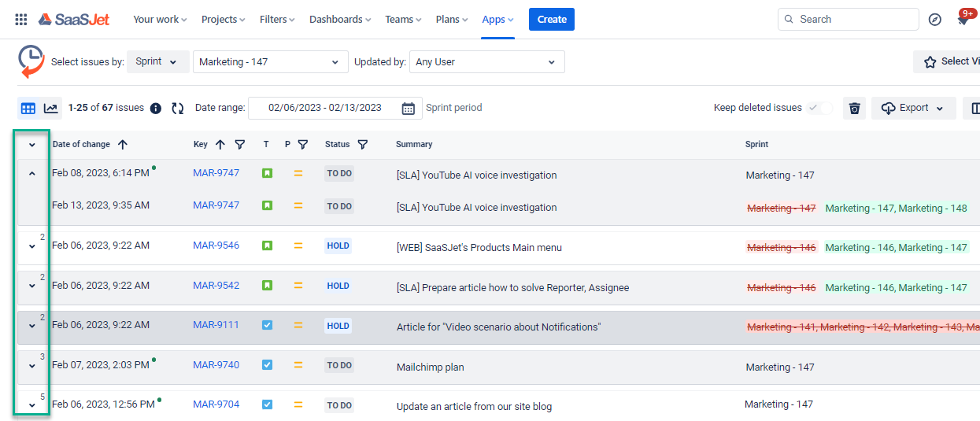Open issue link MAR-9546
Screen dimensions: 980x421
tap(216, 246)
